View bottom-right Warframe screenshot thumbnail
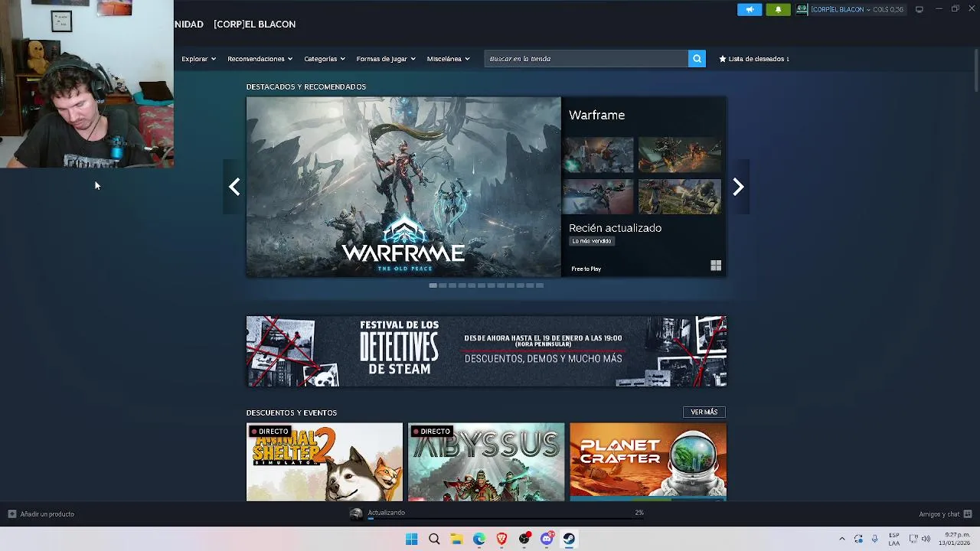980x551 pixels. click(680, 197)
